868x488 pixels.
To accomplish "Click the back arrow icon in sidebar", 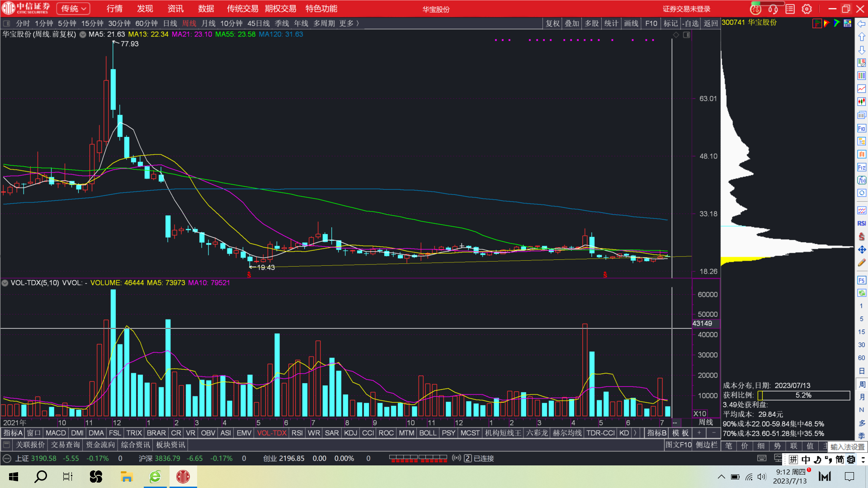I will 862,23.
